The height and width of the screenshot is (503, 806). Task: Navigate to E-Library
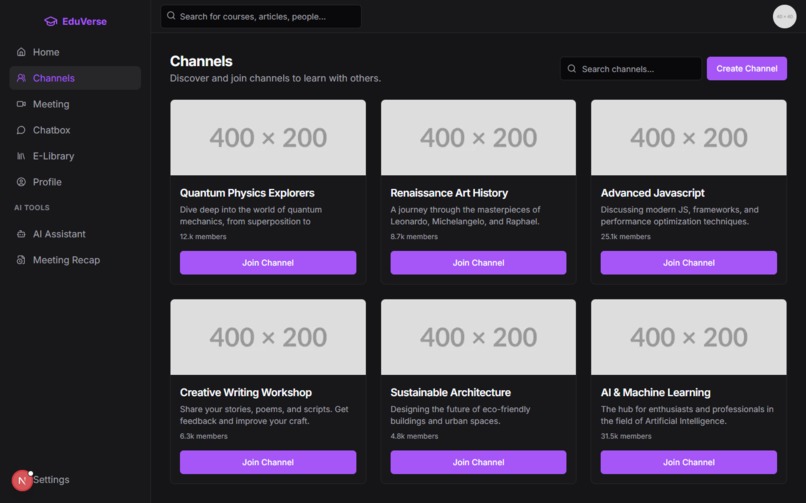click(75, 156)
